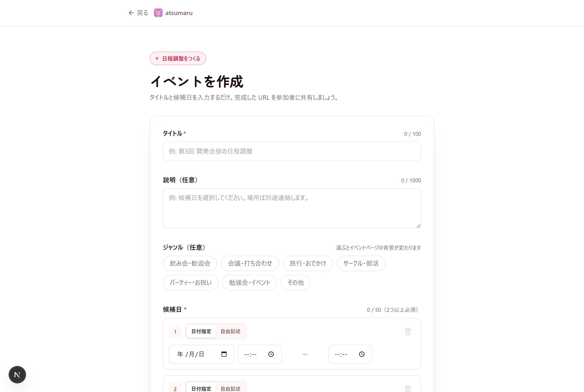The width and height of the screenshot is (584, 392).
Task: Click the 候補日 section label
Action: point(172,309)
